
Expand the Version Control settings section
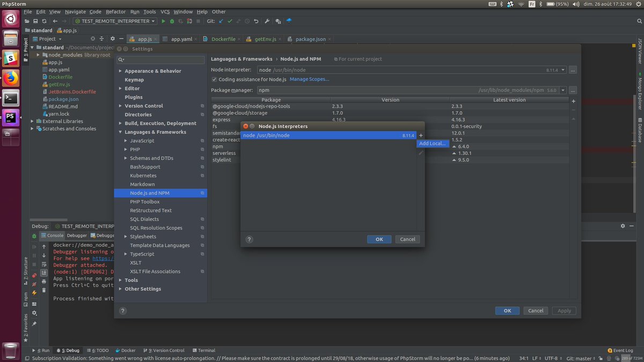[x=120, y=106]
